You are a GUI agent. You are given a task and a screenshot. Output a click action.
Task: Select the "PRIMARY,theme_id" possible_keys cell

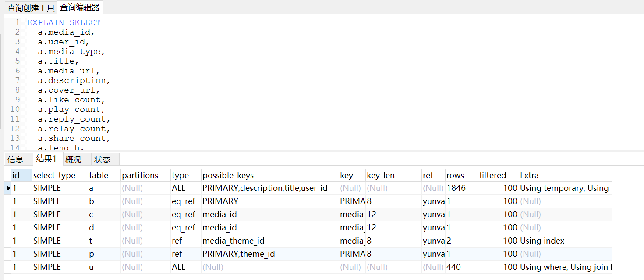(238, 254)
